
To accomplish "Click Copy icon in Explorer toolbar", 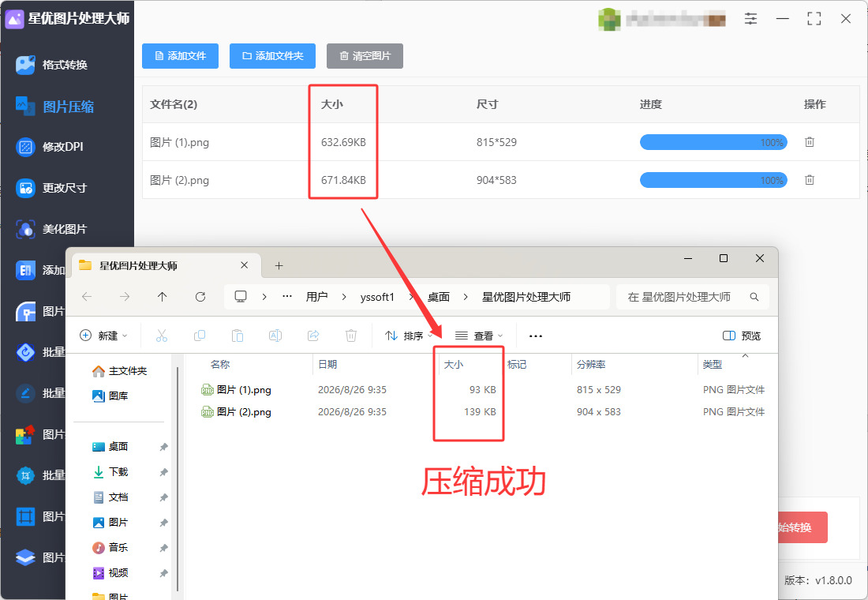I will pyautogui.click(x=200, y=336).
